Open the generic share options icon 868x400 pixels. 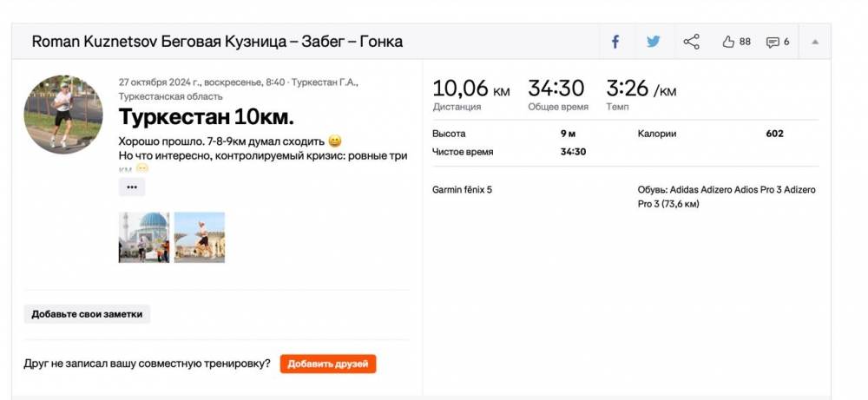pos(691,42)
